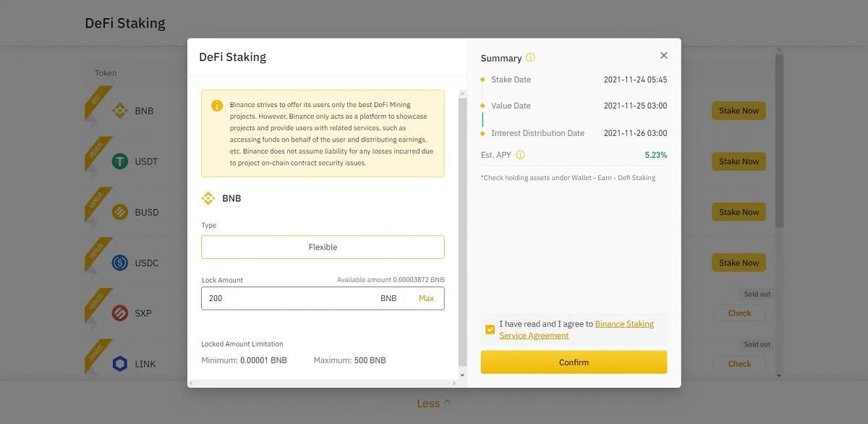
Task: Open the Binance Staking Service Agreement link
Action: click(x=576, y=330)
